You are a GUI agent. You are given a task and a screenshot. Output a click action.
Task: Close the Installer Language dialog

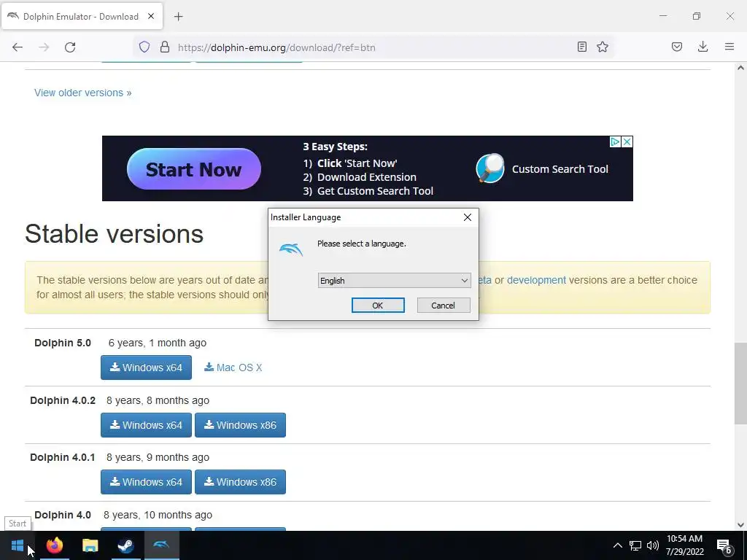pos(468,217)
